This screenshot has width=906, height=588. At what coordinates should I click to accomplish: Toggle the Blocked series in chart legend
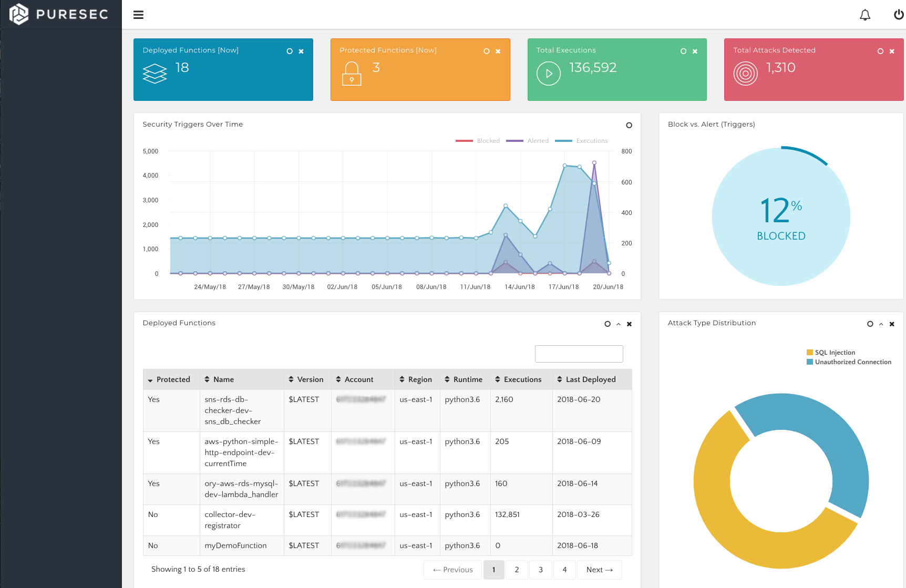click(478, 141)
